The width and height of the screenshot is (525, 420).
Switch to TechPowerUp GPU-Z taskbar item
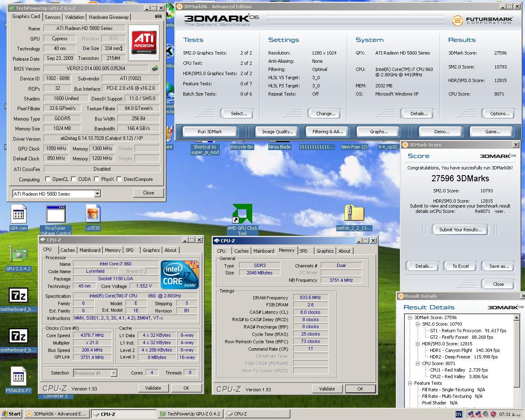[190, 414]
